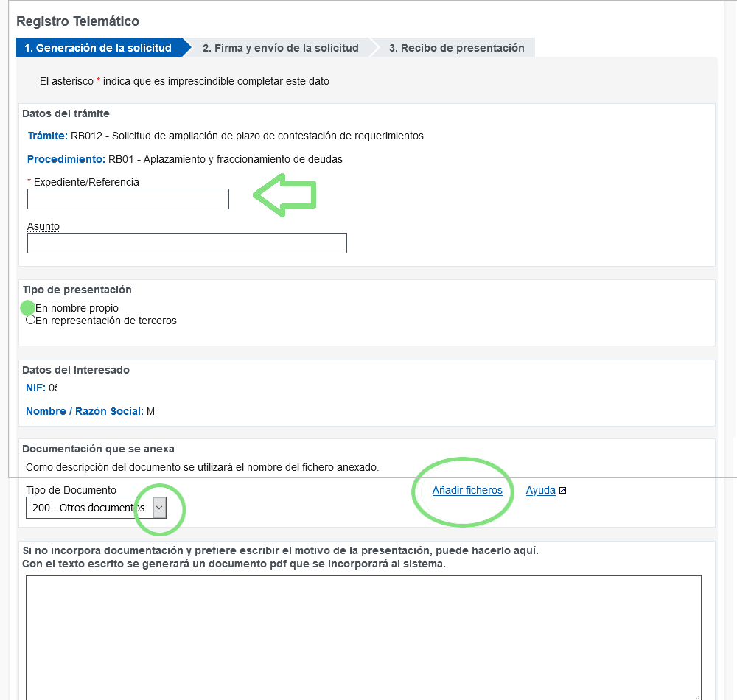The image size is (737, 700).
Task: Click the 'Tipo de Documento' label
Action: (x=71, y=490)
